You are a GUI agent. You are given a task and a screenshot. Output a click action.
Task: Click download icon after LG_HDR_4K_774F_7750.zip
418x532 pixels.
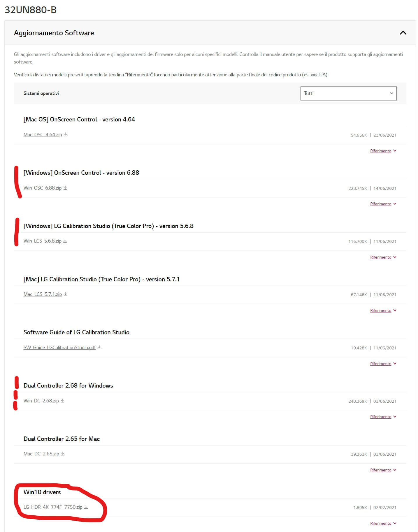point(86,507)
